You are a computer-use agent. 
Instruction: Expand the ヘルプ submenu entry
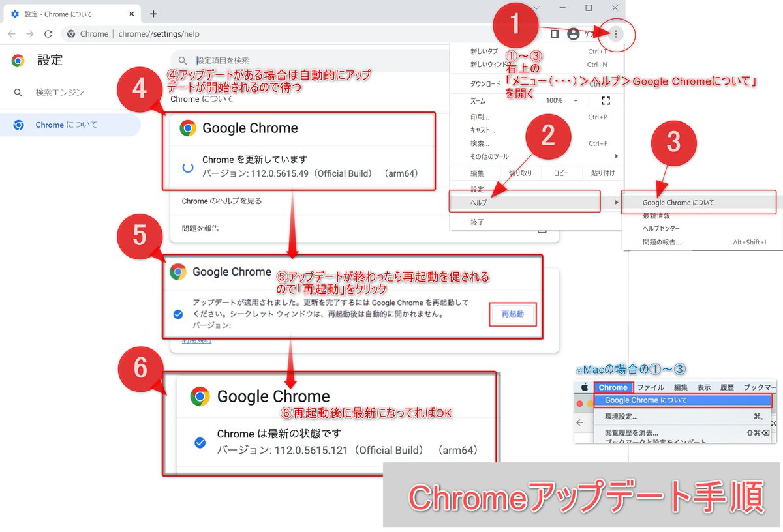[537, 203]
